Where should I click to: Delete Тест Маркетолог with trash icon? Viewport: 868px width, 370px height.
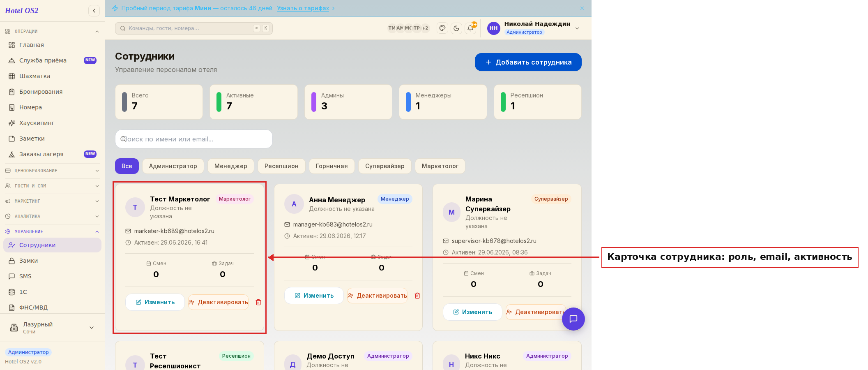click(258, 302)
